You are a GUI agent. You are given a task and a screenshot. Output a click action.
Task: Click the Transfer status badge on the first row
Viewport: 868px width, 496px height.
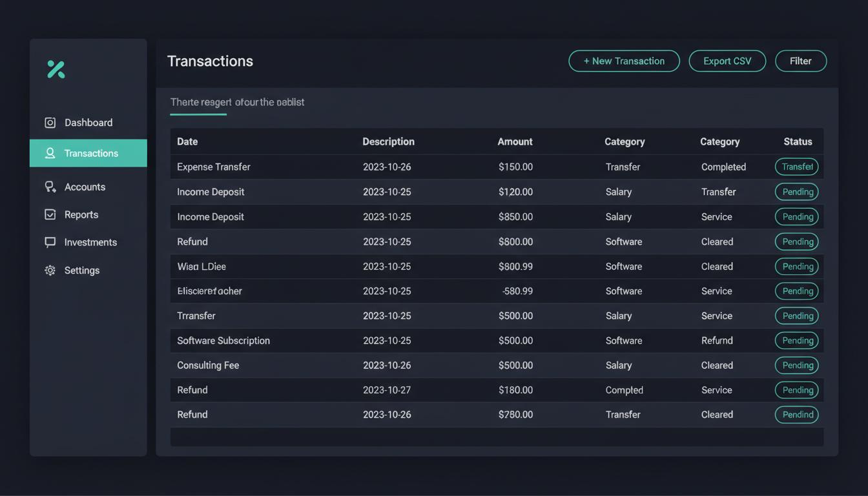796,167
